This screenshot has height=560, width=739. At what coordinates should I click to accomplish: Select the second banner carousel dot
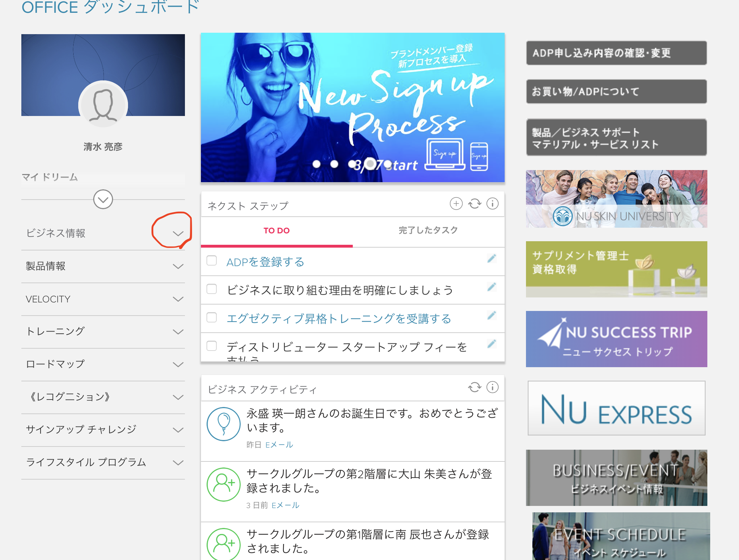point(334,164)
